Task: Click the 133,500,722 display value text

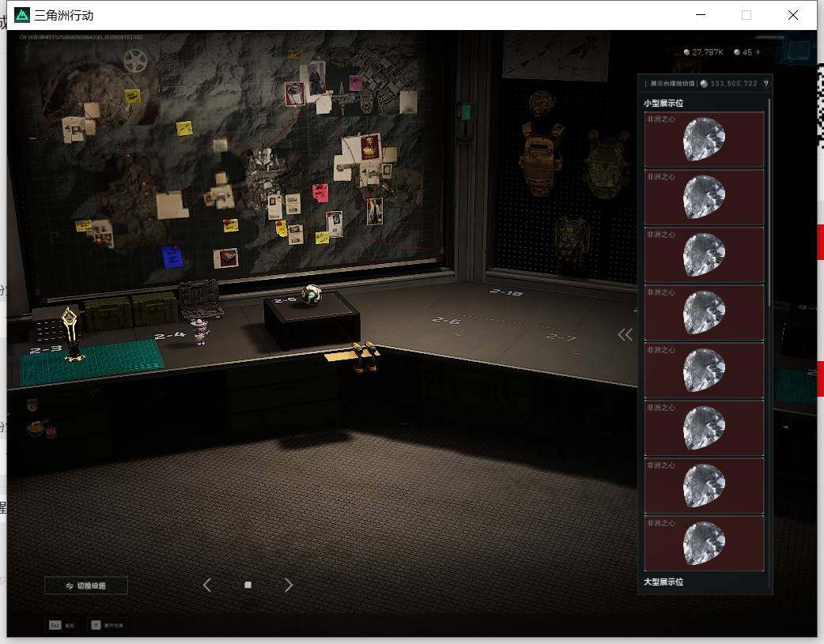Action: 734,84
